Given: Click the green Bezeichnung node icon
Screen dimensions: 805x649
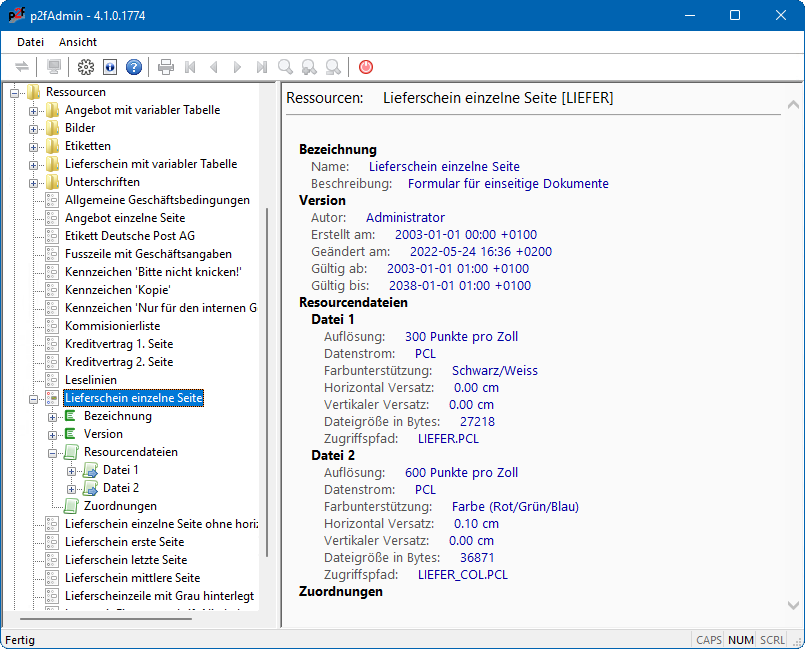Looking at the screenshot, I should [71, 416].
